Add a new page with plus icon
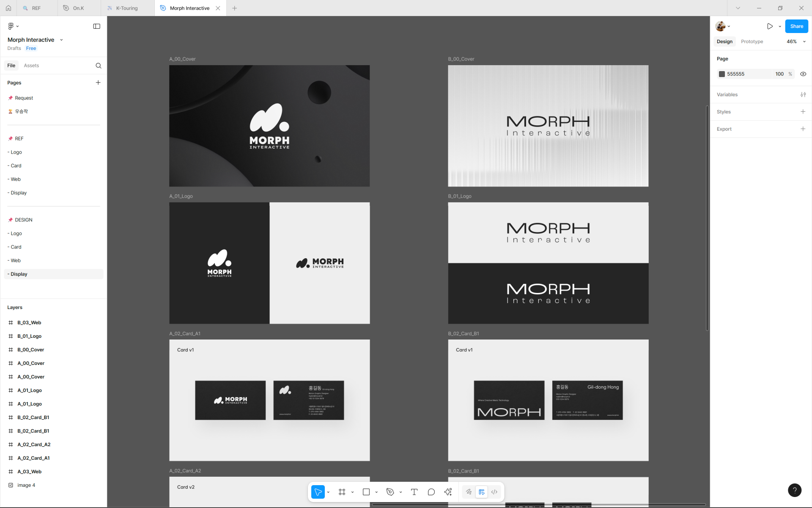The width and height of the screenshot is (812, 508). click(x=98, y=83)
